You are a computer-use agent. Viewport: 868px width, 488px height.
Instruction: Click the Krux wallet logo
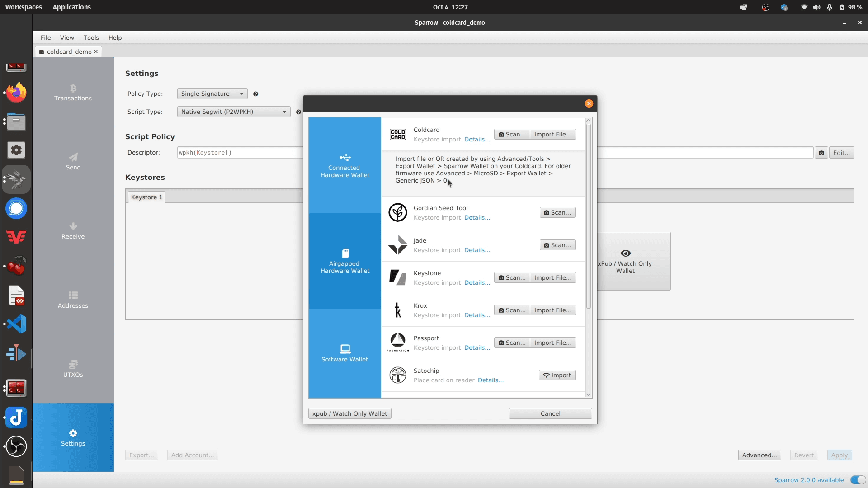tap(398, 310)
